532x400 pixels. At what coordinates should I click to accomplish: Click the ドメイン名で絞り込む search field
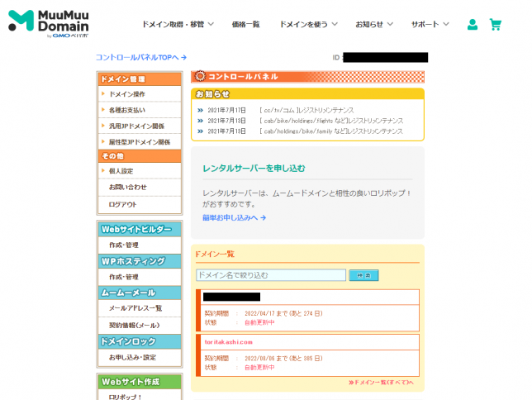click(270, 275)
